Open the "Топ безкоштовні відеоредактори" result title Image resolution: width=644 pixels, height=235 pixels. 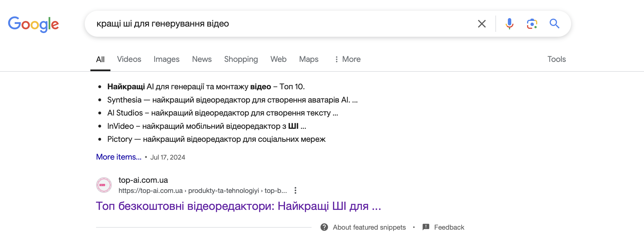pos(238,206)
